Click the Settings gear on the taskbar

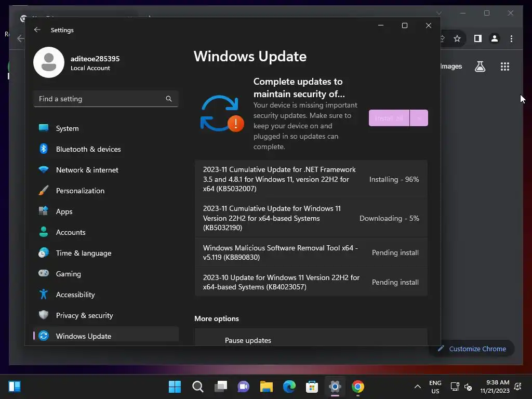pyautogui.click(x=335, y=387)
